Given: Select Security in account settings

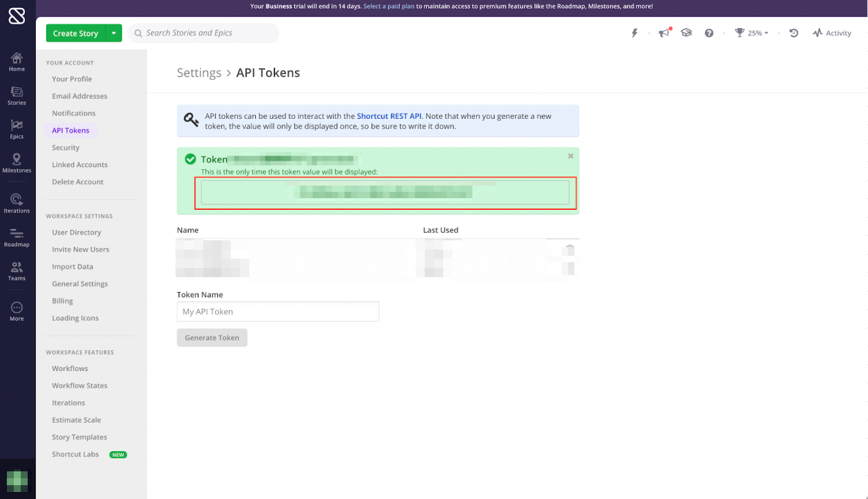Looking at the screenshot, I should (x=66, y=148).
